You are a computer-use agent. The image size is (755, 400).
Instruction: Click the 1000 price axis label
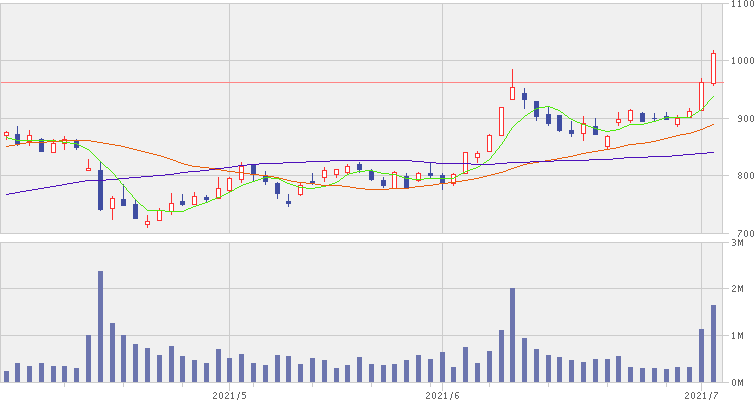(740, 61)
